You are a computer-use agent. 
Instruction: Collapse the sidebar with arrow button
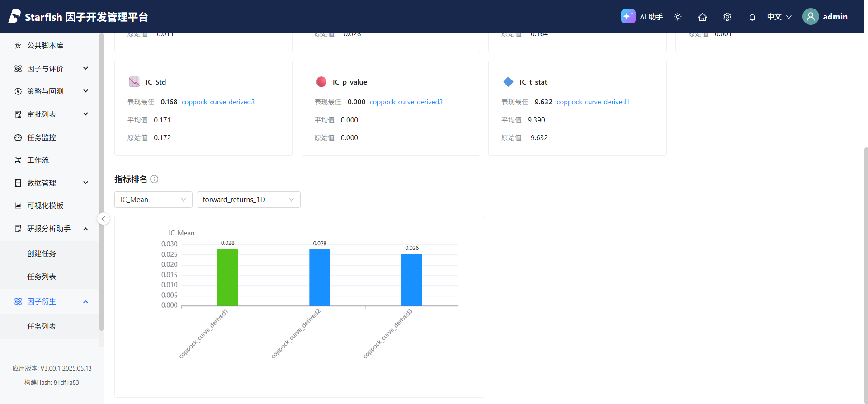104,219
